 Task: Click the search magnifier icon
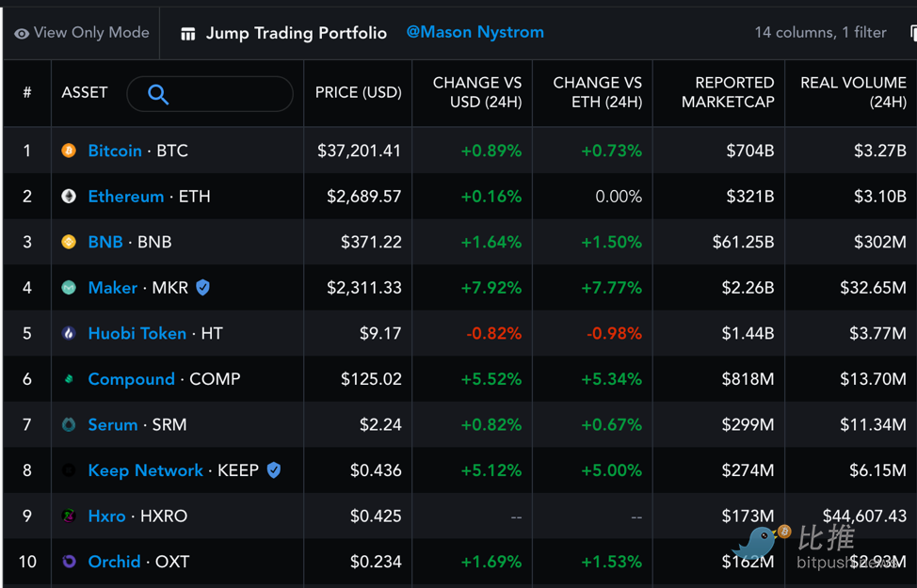[158, 94]
